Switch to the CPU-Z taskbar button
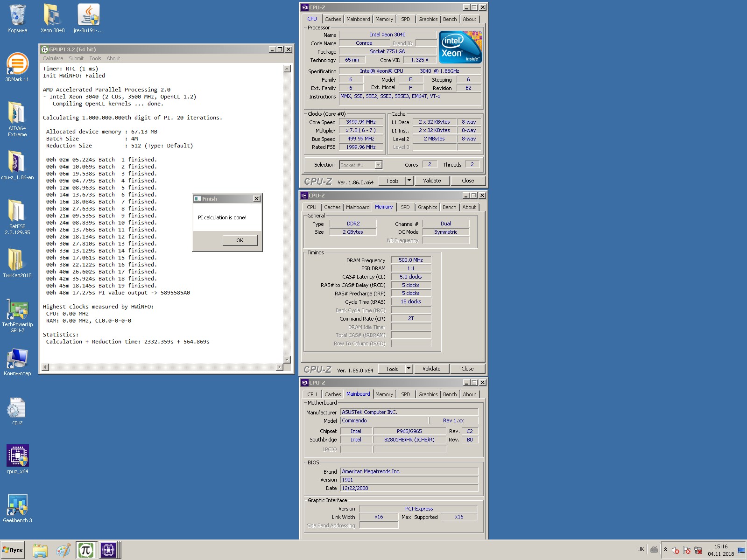 point(109,551)
